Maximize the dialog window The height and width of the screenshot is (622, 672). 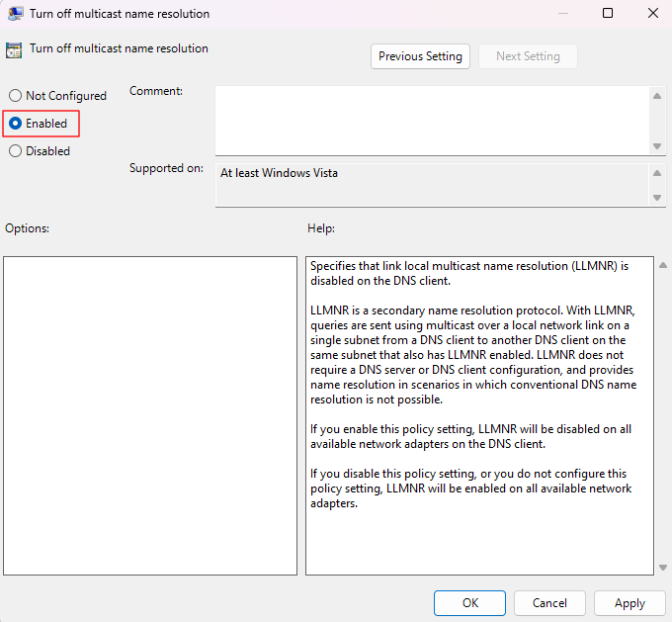[x=608, y=13]
